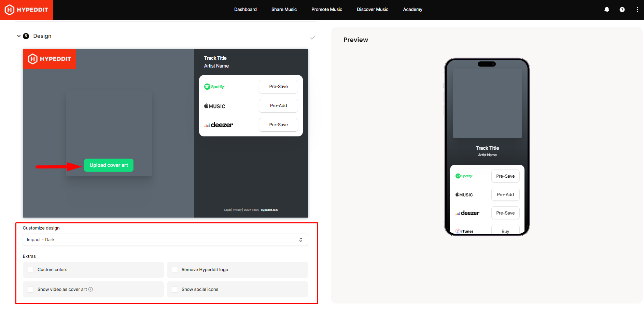Toggle the Show social icons checkbox
This screenshot has height=310, width=644.
tap(175, 290)
